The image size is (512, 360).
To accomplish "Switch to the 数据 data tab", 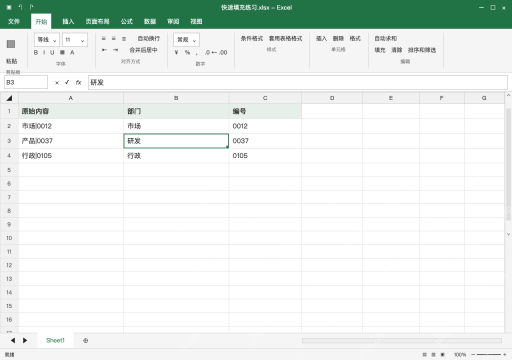I will [150, 21].
